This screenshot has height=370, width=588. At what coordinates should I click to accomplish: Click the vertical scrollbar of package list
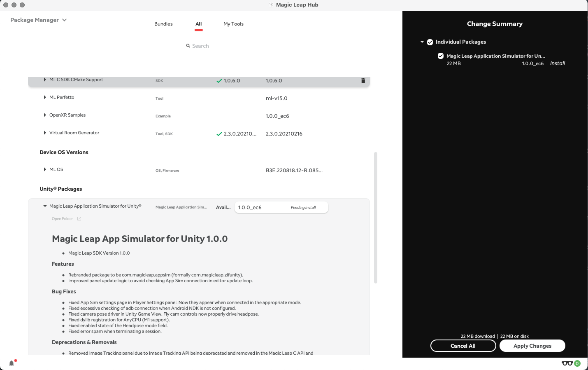[x=375, y=218]
